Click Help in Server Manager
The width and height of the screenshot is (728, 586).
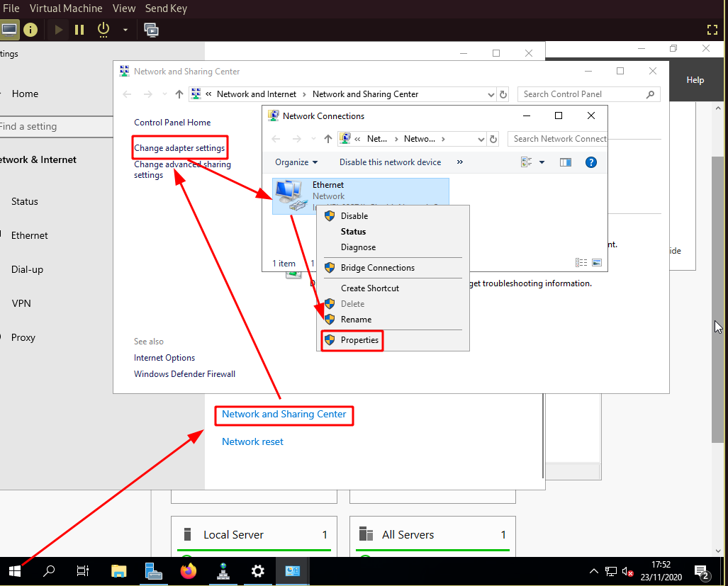695,80
